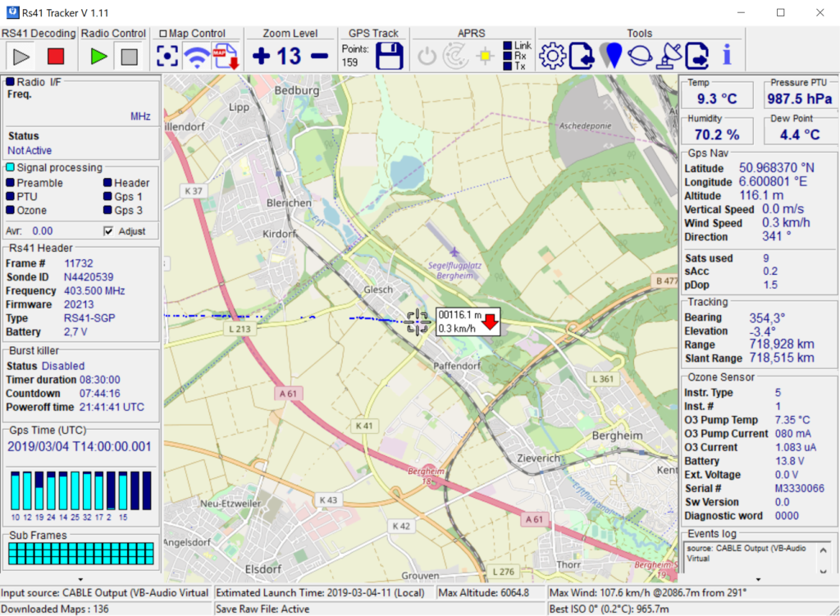Screen dimensions: 840x616
Task: Open the blue info icon in Tools
Action: pos(726,56)
